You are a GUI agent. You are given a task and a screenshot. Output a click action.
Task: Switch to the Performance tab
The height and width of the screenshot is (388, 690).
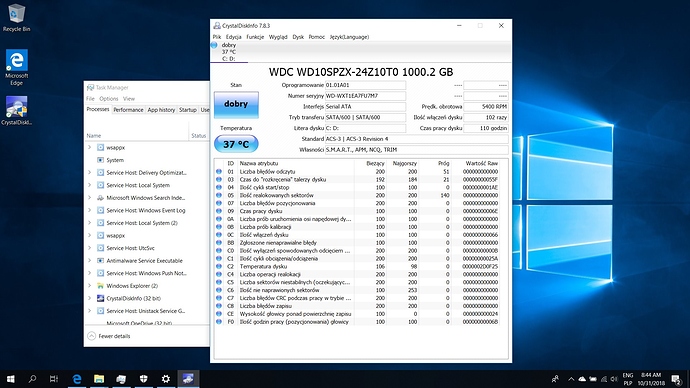coord(128,110)
